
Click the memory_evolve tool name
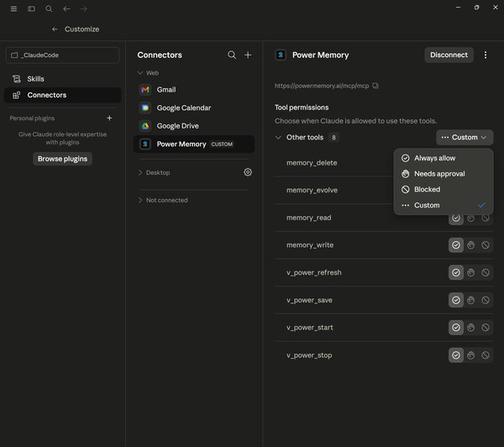(x=312, y=190)
